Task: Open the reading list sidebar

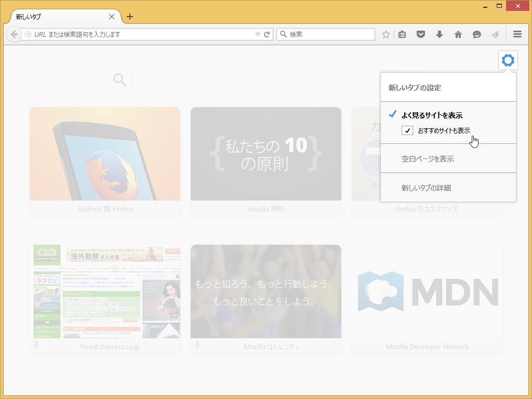Action: click(402, 34)
